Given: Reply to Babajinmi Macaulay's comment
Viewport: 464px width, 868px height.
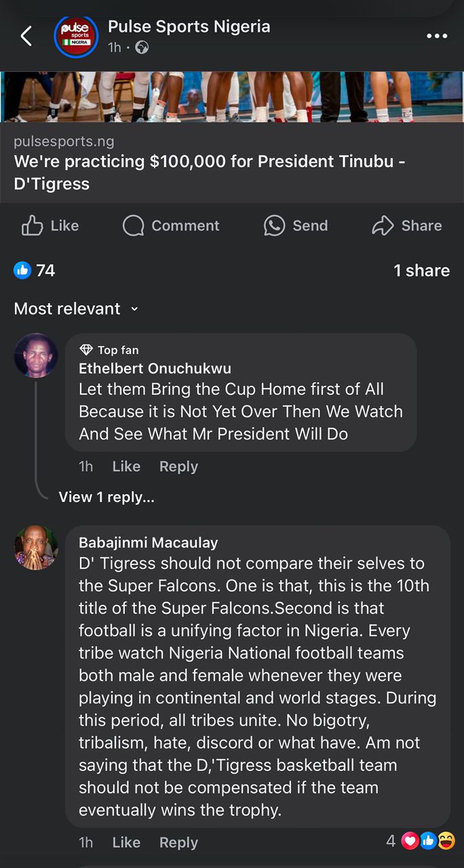Looking at the screenshot, I should [178, 842].
